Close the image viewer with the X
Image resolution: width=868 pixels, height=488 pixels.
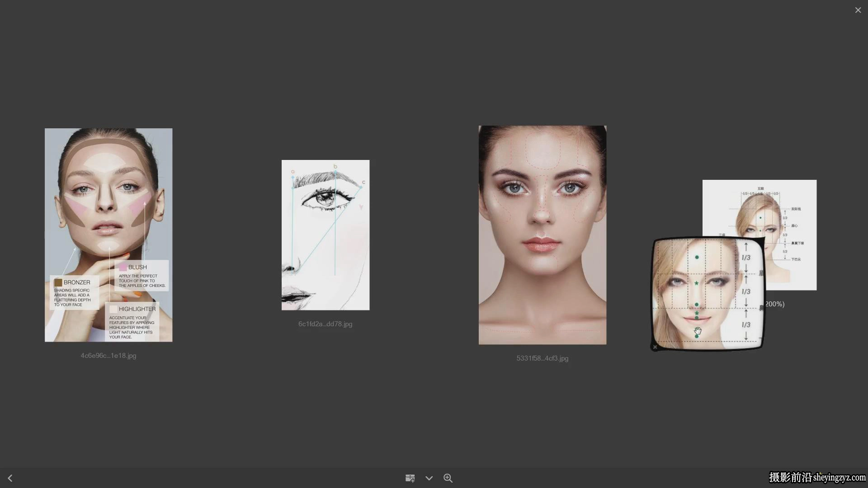[858, 10]
